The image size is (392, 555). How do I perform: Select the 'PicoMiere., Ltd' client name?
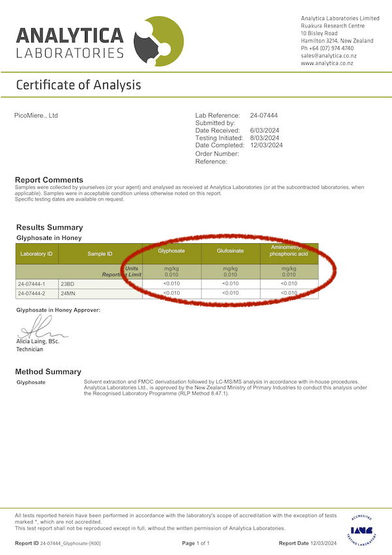[x=36, y=116]
